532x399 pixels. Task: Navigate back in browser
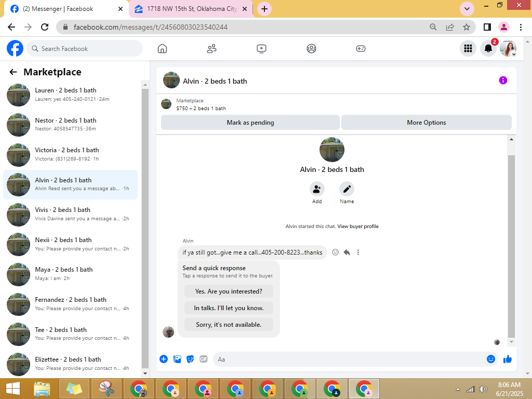click(x=11, y=27)
